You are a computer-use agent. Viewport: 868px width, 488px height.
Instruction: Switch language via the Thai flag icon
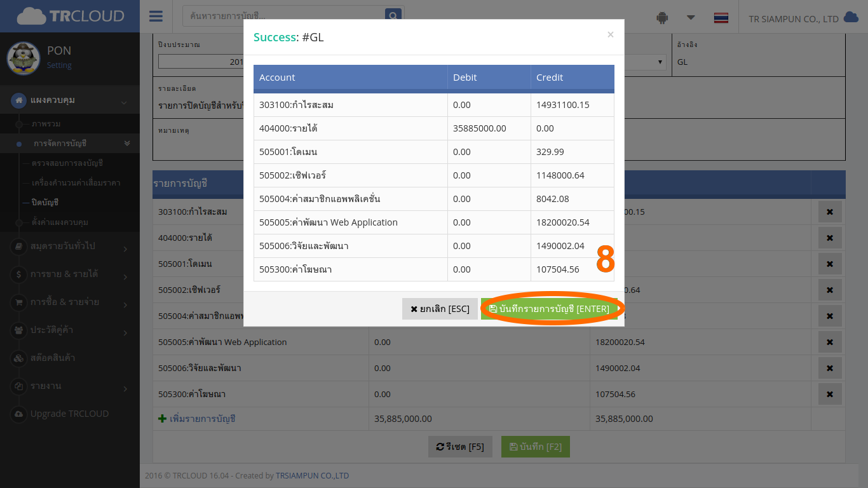click(x=721, y=18)
